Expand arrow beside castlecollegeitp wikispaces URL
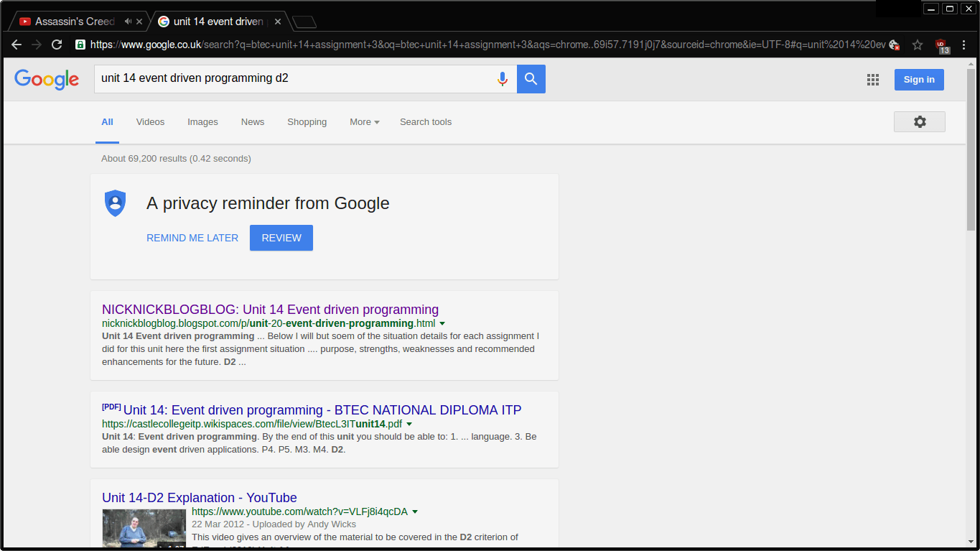The image size is (980, 551). (409, 425)
